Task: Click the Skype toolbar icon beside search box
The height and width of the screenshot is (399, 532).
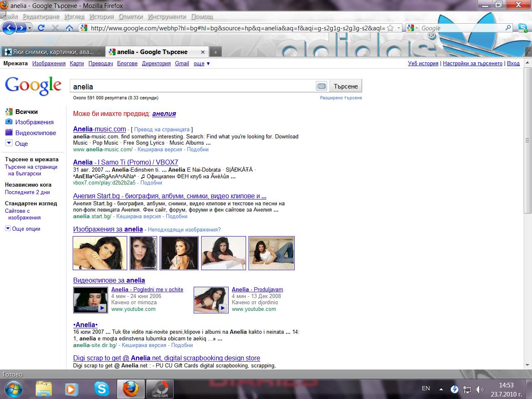Action: 523,28
